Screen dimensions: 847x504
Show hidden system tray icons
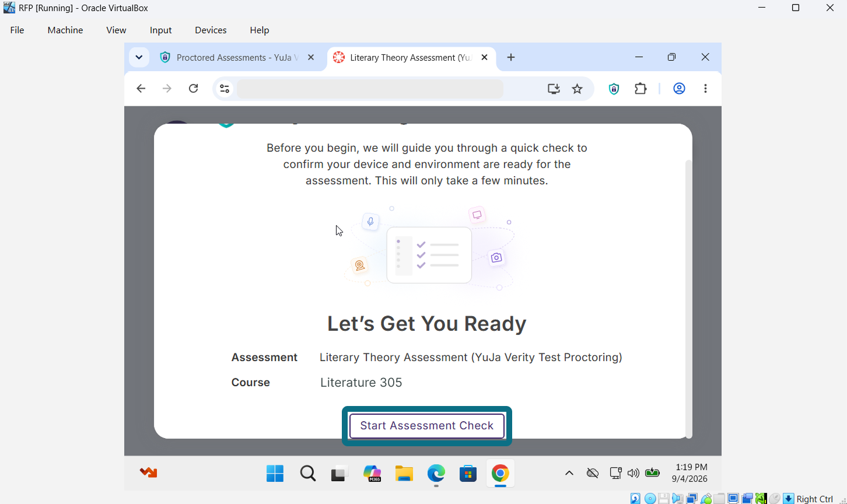[x=569, y=473]
